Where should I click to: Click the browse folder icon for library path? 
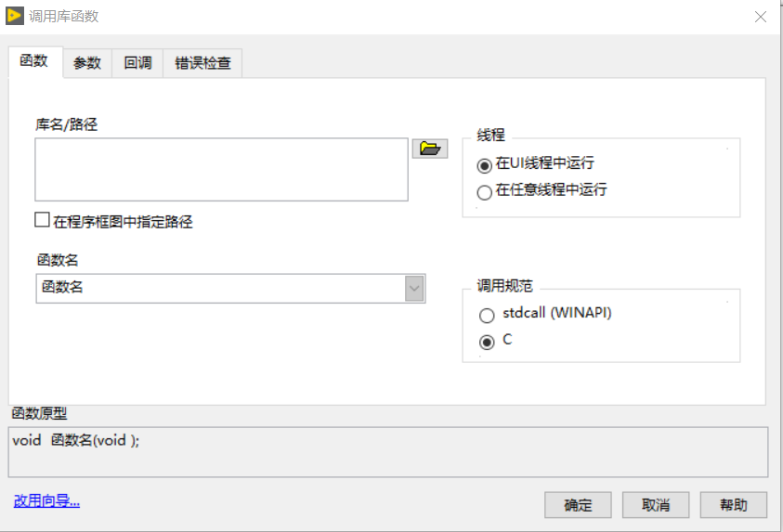[x=428, y=149]
